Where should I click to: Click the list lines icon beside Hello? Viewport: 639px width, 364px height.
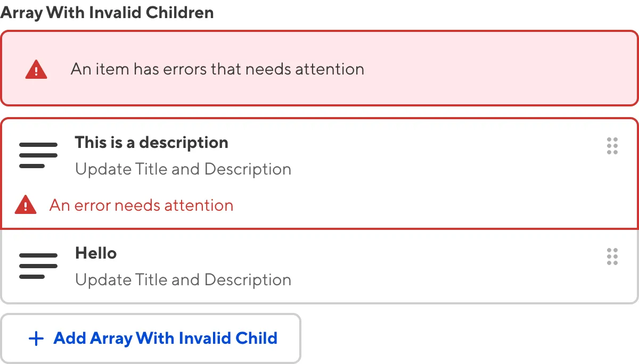tap(38, 265)
